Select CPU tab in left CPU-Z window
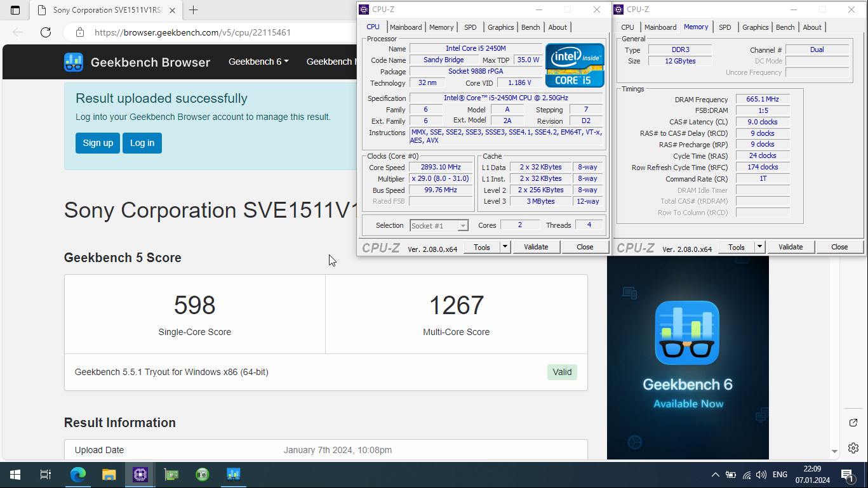 point(373,27)
